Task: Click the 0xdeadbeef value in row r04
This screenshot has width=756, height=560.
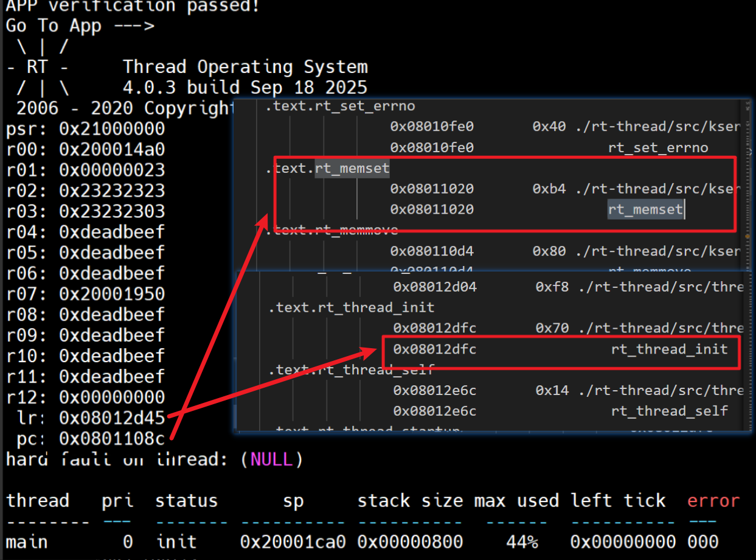Action: tap(112, 233)
